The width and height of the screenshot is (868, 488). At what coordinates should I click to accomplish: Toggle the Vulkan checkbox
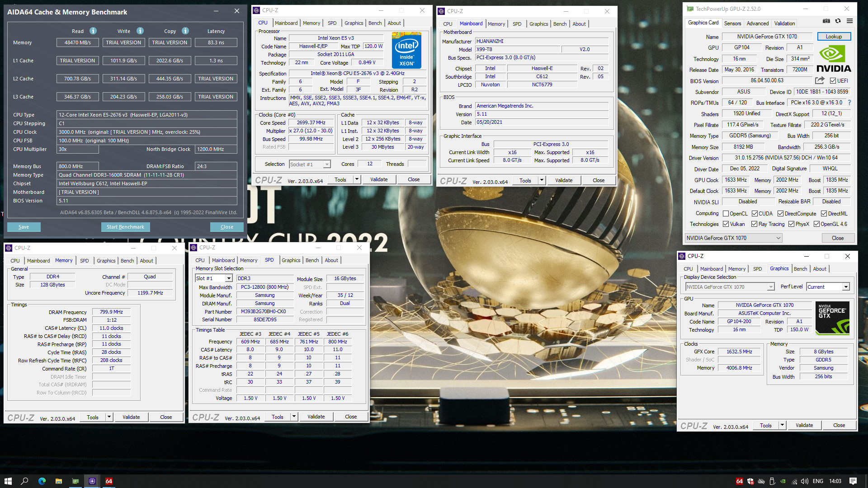coord(726,224)
